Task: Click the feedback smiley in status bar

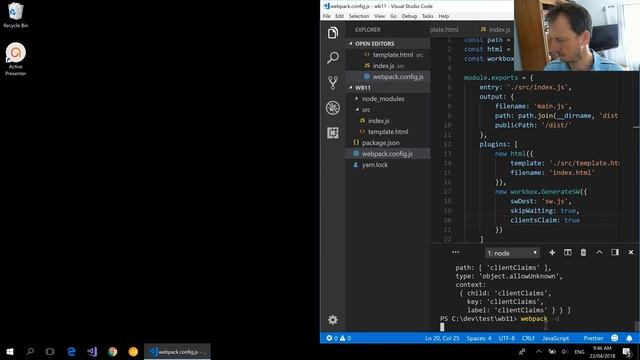Action: [614, 338]
